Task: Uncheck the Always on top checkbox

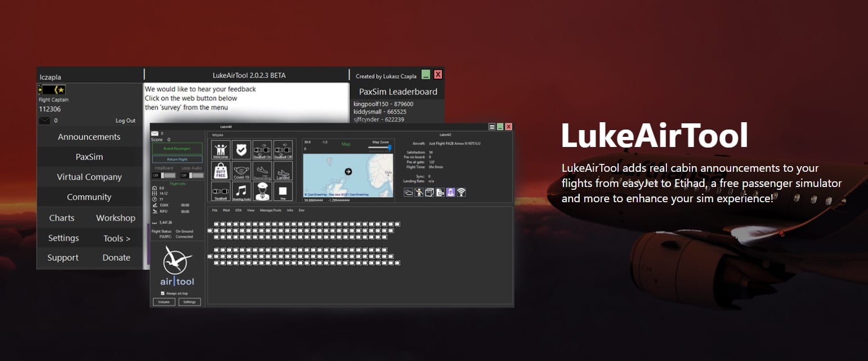Action: coord(163,293)
